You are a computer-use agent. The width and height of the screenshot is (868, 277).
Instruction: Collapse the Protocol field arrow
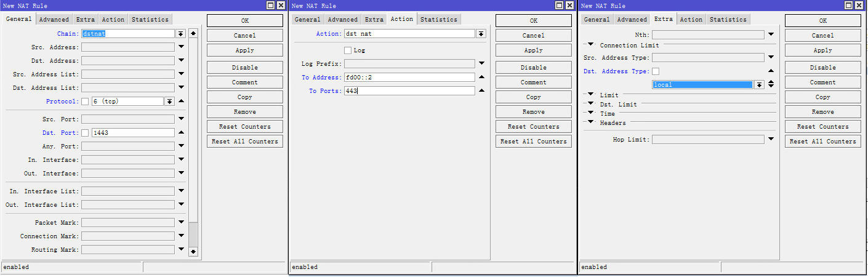click(x=181, y=101)
